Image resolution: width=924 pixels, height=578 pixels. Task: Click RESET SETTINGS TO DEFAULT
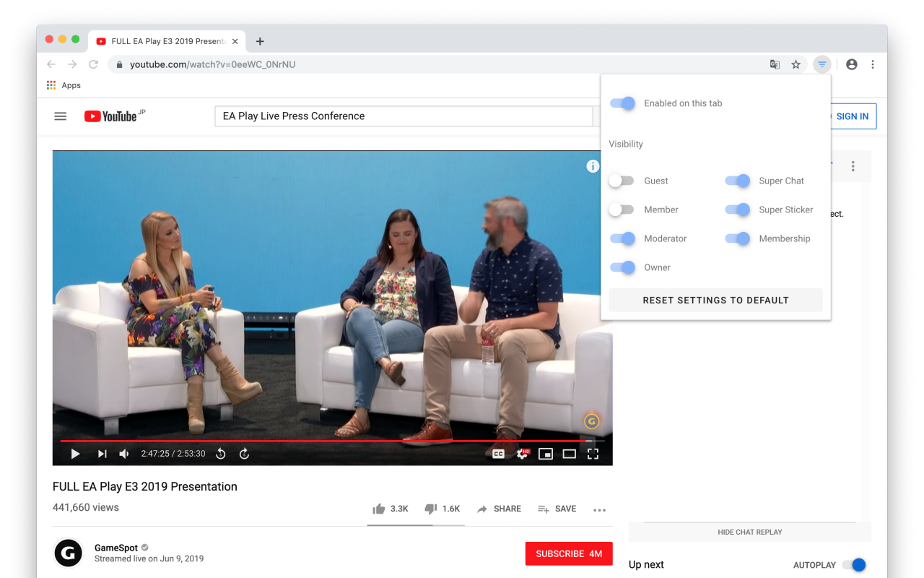tap(715, 300)
